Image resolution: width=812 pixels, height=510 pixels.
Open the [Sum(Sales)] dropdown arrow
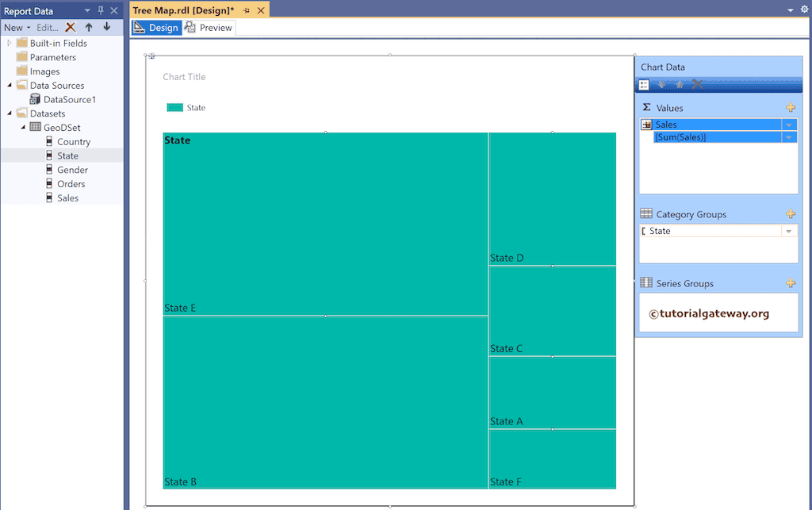(x=791, y=136)
